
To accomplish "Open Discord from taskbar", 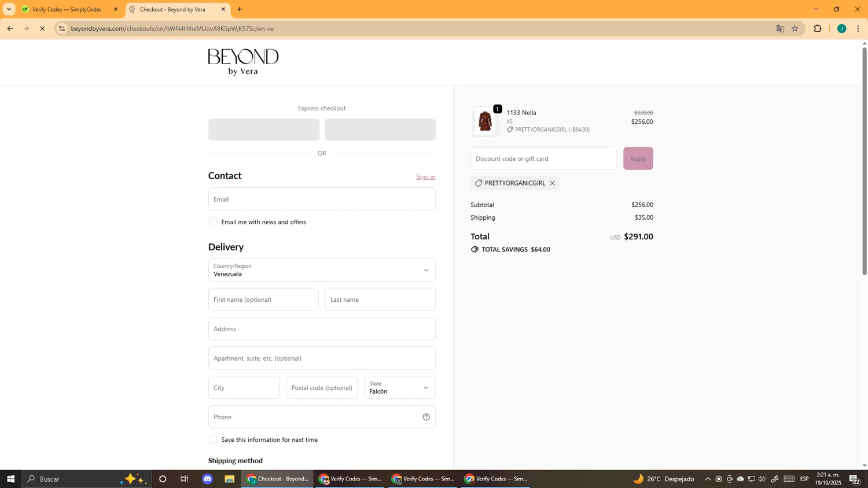I will click(208, 479).
